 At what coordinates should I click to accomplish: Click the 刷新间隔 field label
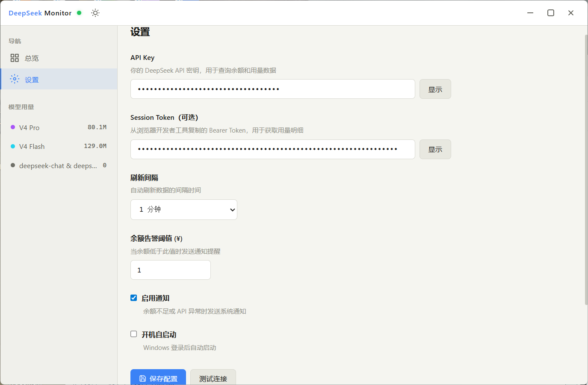click(145, 178)
